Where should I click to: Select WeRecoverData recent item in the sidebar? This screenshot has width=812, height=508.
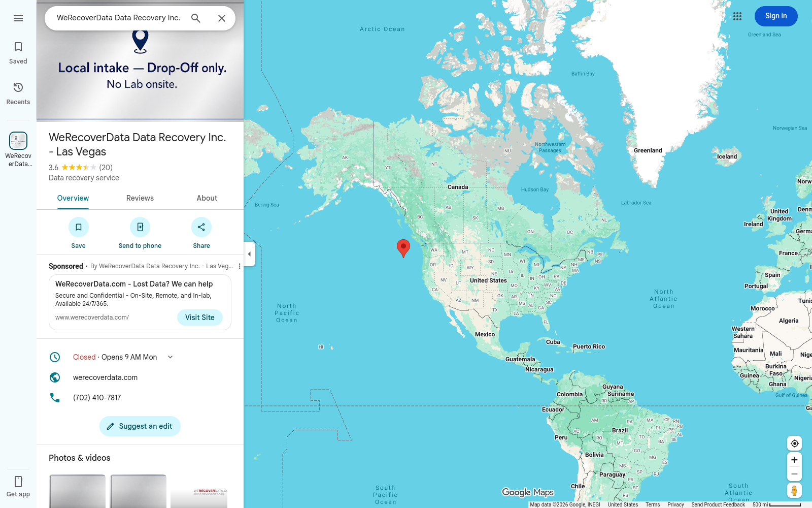18,149
